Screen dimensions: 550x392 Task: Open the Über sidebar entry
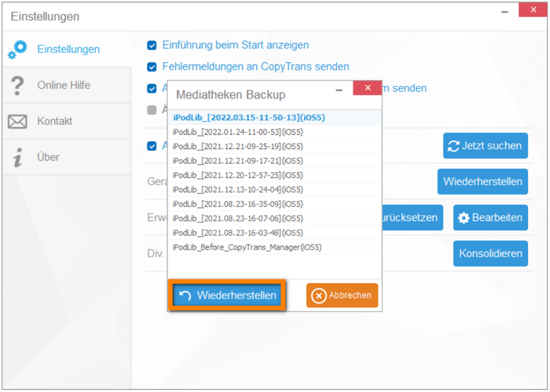click(x=67, y=157)
